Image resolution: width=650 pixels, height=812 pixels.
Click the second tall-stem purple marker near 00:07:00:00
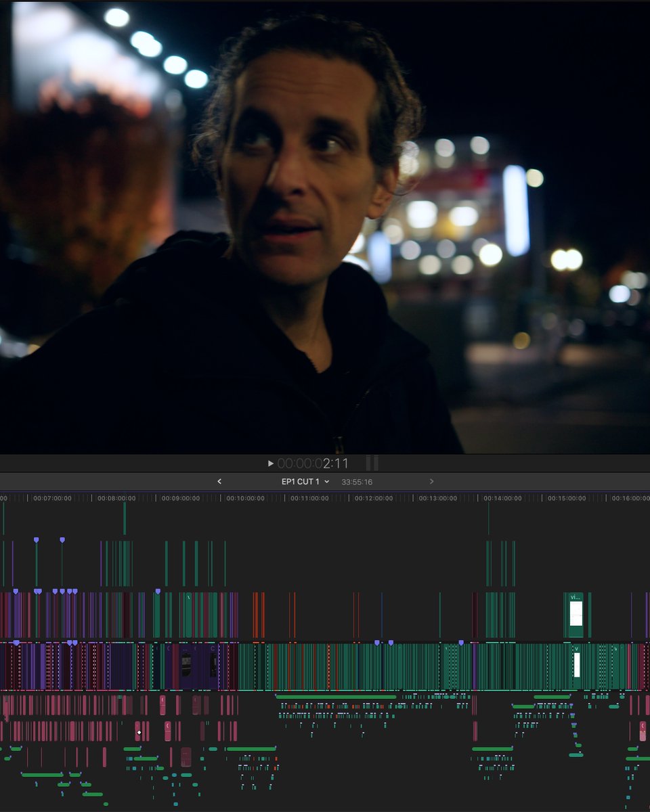click(x=62, y=540)
